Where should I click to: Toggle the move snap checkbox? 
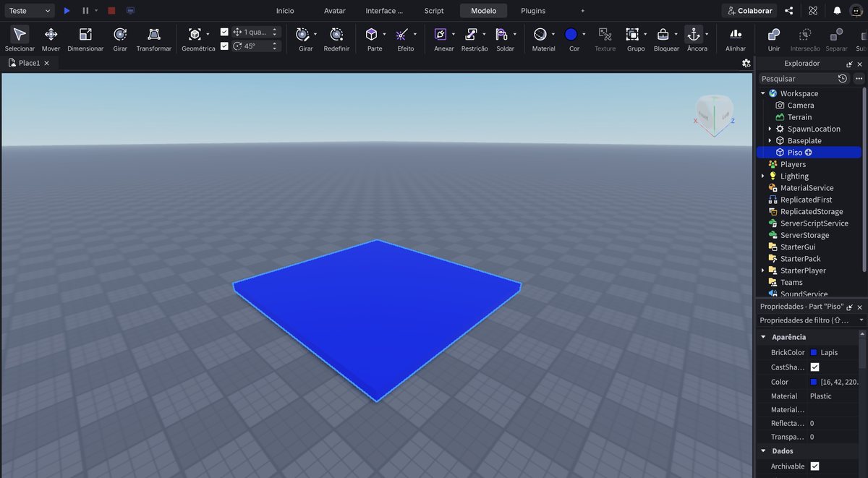(x=224, y=32)
